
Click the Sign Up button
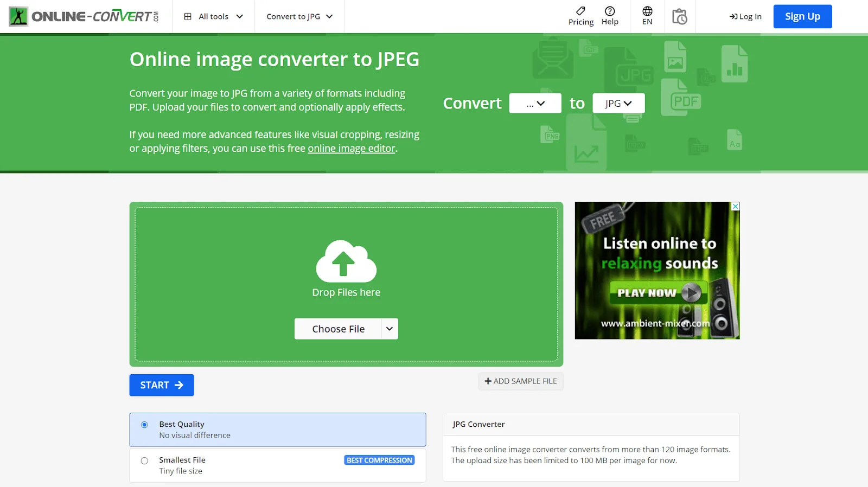[802, 16]
